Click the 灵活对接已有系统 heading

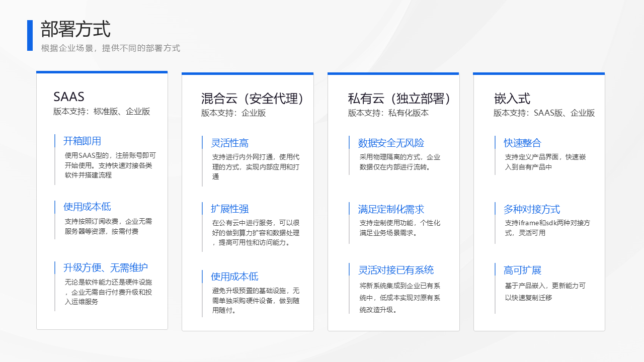(x=396, y=270)
